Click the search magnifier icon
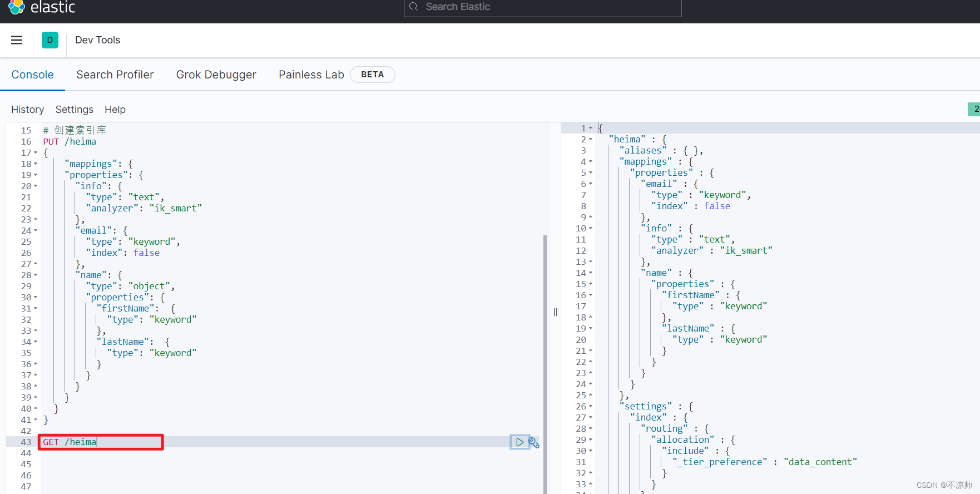980x494 pixels. 413,7
